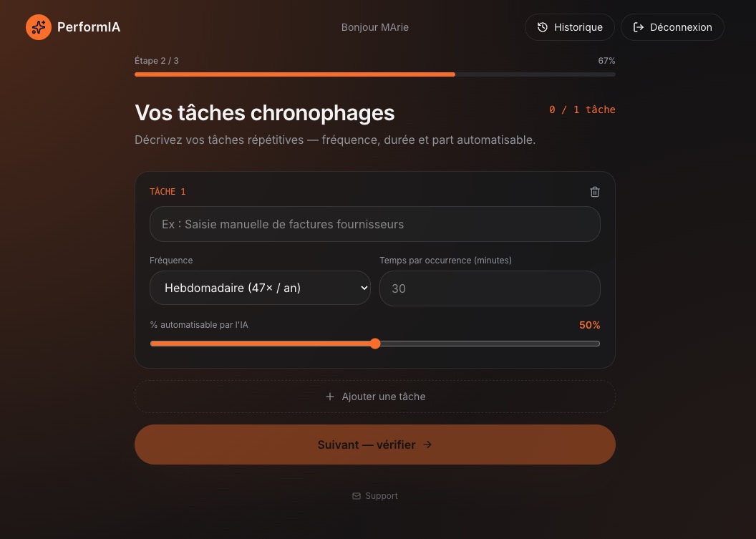Open the Support link

click(x=375, y=496)
